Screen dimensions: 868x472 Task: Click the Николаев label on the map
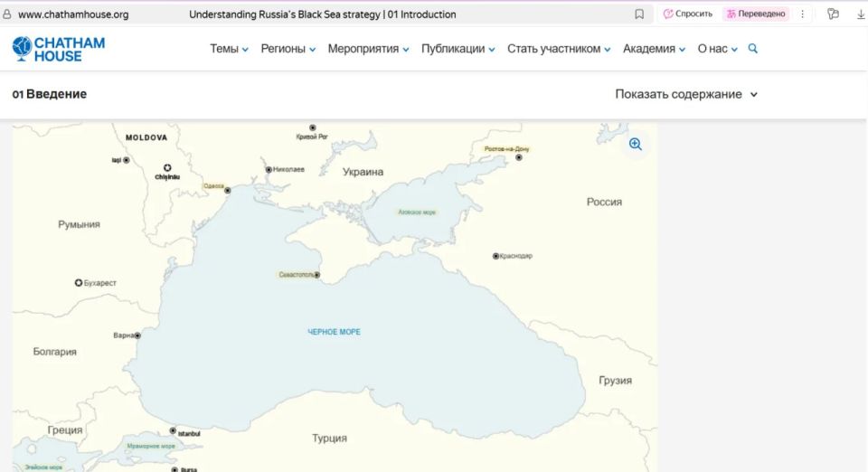pyautogui.click(x=288, y=169)
